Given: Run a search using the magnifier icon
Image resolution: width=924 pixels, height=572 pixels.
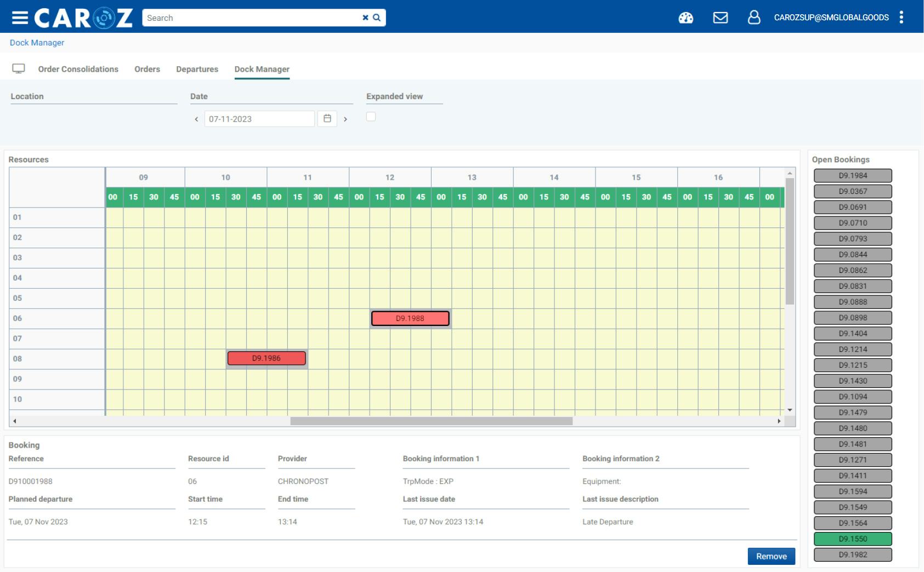Looking at the screenshot, I should (377, 17).
